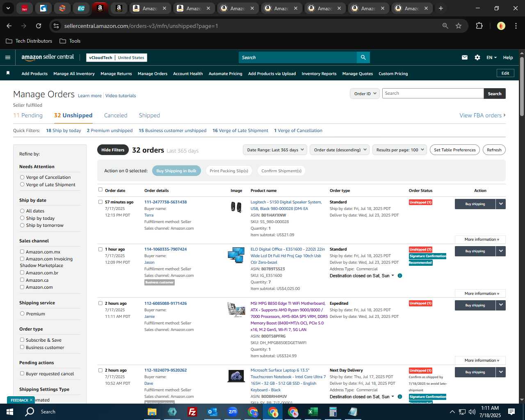Open order link 114-1060335-7907424

(165, 249)
